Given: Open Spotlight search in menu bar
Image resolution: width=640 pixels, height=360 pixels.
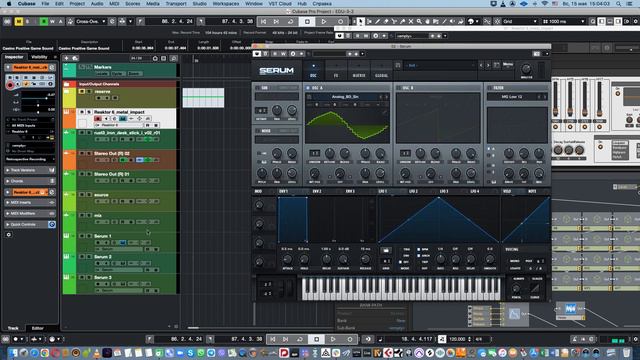Looking at the screenshot, I should point(618,4).
